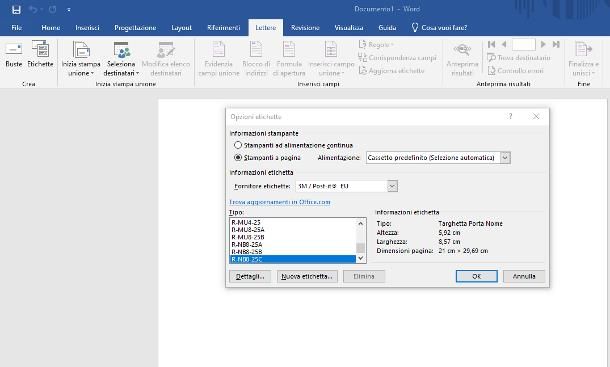
Task: Click the Elimina button
Action: 364,276
